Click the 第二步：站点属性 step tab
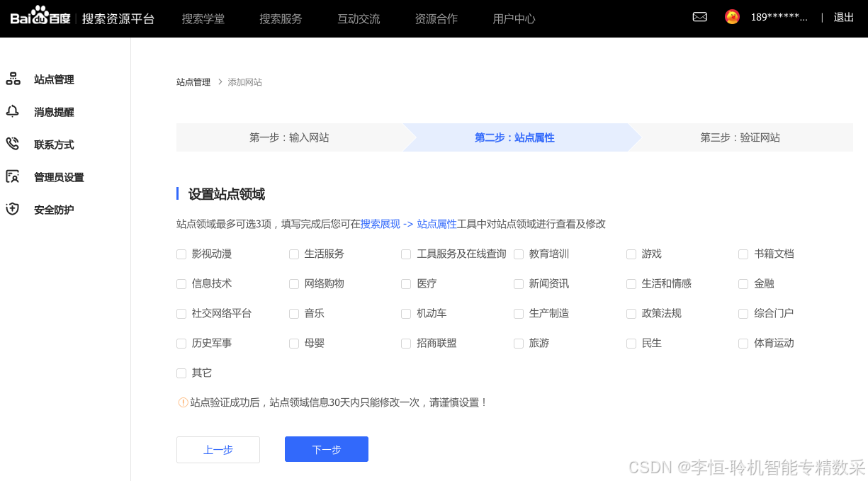 click(x=514, y=137)
